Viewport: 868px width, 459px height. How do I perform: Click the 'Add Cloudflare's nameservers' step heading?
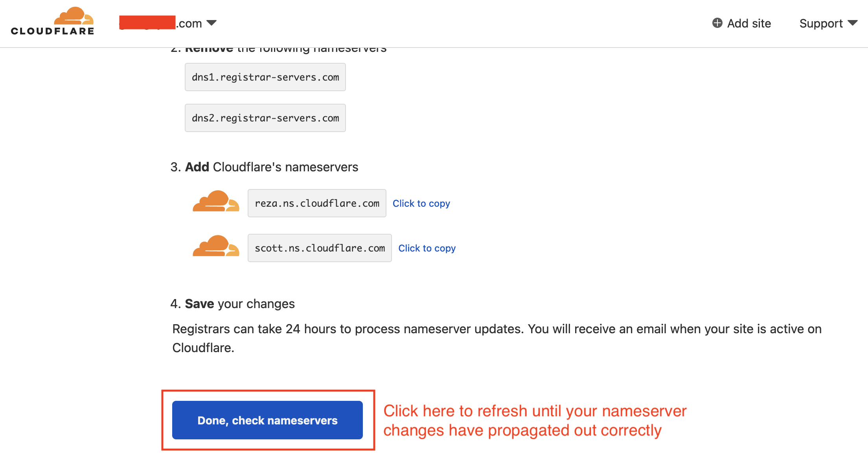[264, 167]
